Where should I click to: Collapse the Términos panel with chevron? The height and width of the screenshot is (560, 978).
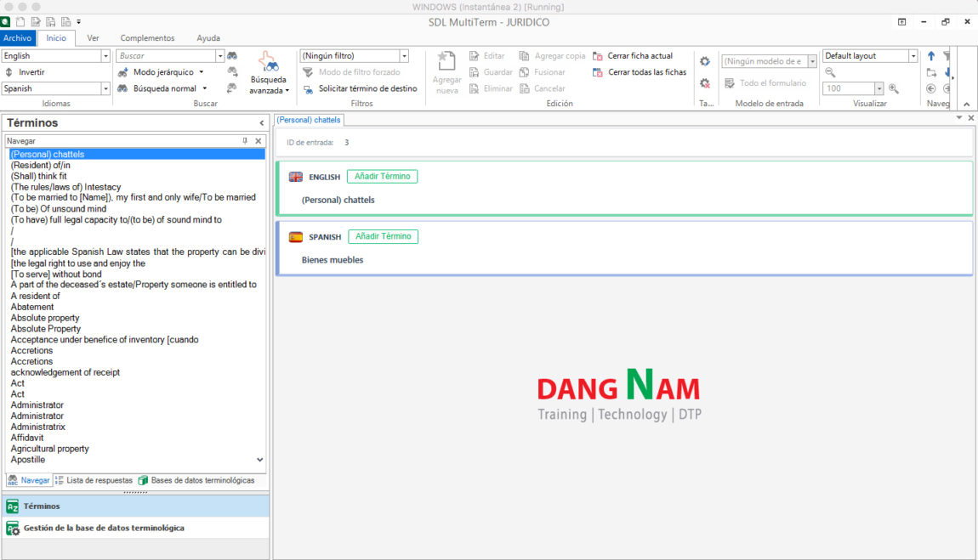262,123
